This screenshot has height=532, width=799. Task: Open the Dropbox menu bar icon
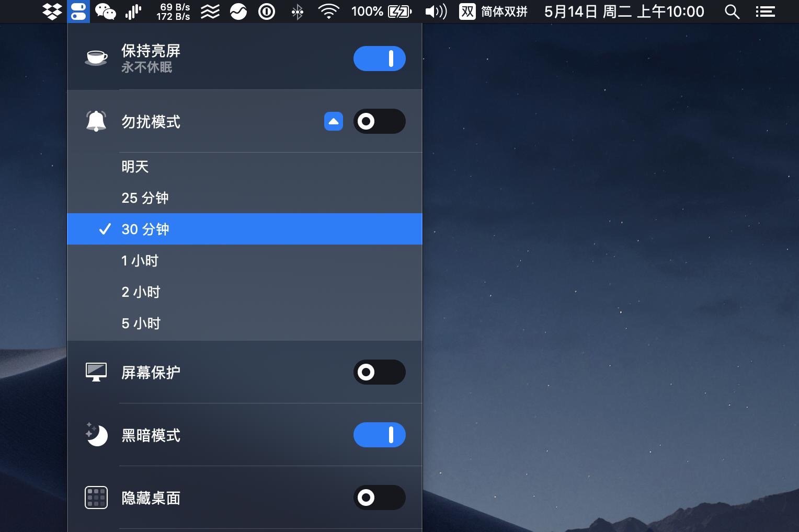[52, 11]
